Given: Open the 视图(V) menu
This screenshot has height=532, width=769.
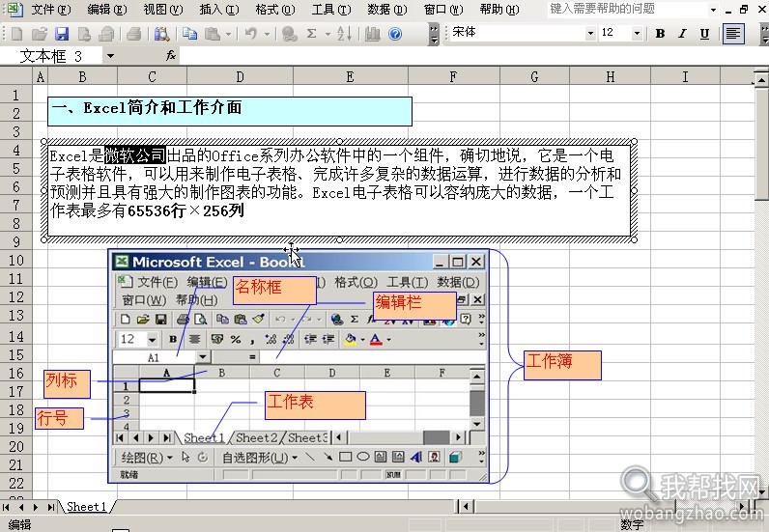Looking at the screenshot, I should point(163,10).
